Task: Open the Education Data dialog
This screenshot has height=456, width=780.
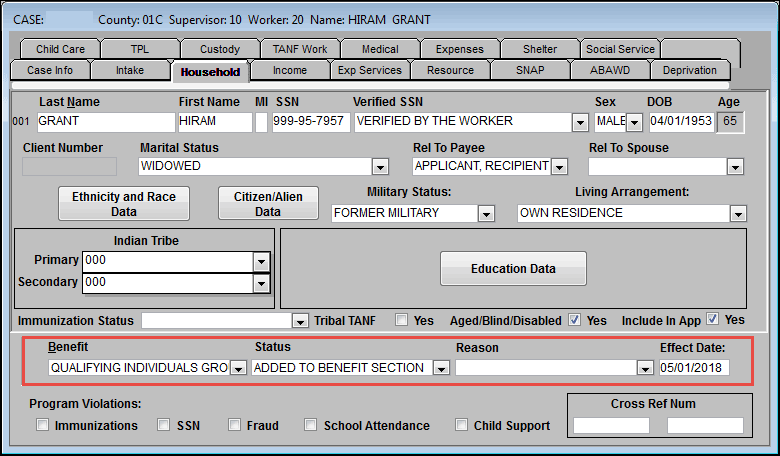Action: (513, 269)
